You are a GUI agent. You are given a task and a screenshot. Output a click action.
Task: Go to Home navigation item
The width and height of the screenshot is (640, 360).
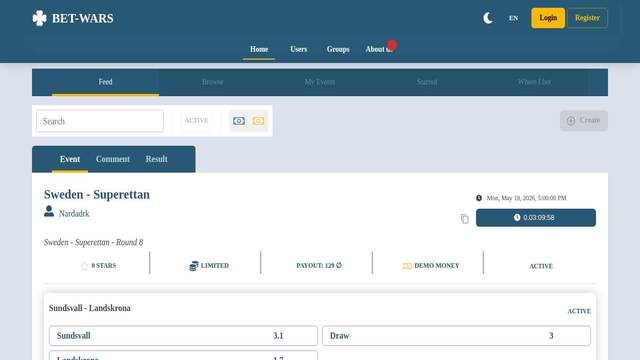click(x=259, y=49)
